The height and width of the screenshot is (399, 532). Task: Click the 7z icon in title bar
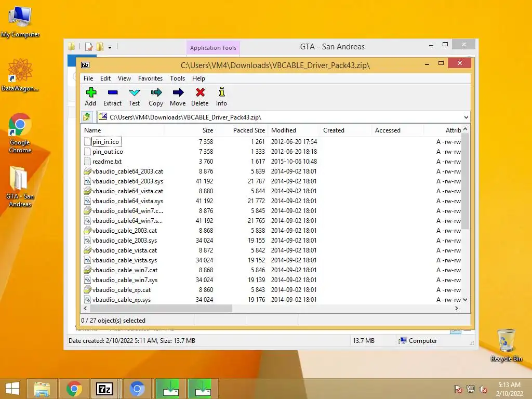pyautogui.click(x=86, y=65)
